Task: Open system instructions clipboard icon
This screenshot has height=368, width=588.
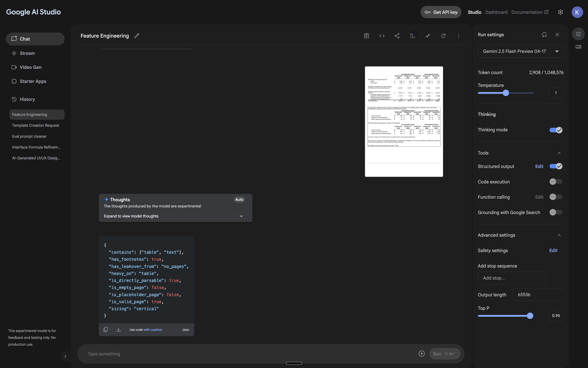Action: pos(366,36)
